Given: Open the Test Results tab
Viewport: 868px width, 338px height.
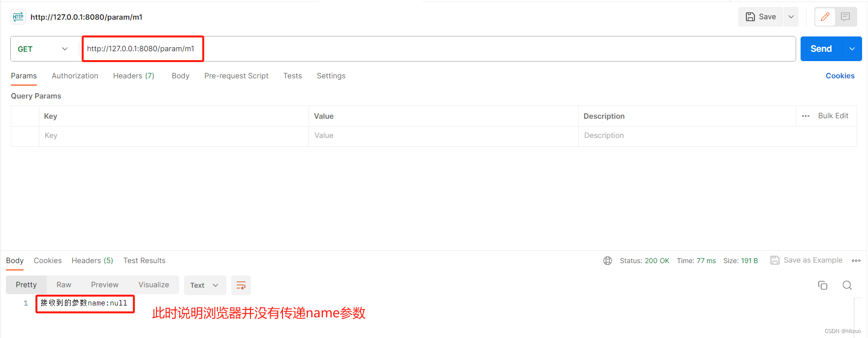Looking at the screenshot, I should pyautogui.click(x=144, y=261).
